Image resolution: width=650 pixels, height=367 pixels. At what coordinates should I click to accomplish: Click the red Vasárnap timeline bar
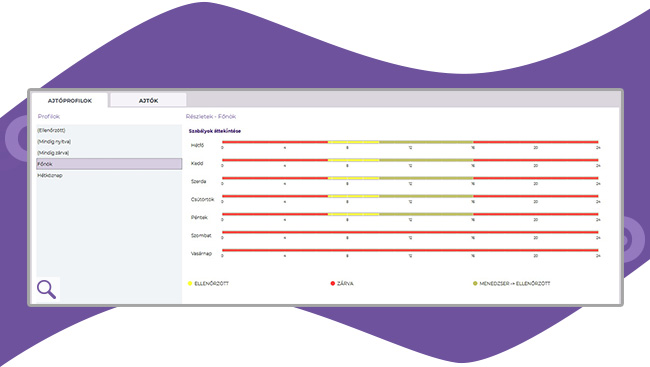pyautogui.click(x=410, y=250)
